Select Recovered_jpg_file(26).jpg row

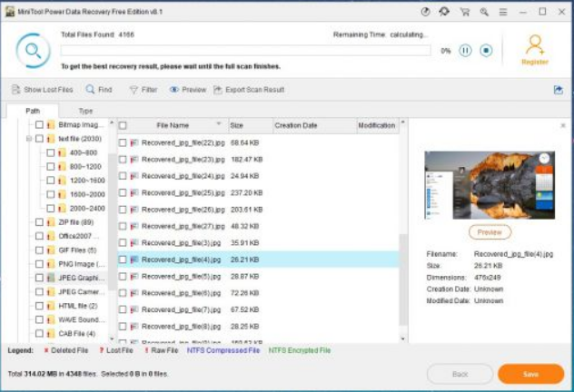(258, 210)
